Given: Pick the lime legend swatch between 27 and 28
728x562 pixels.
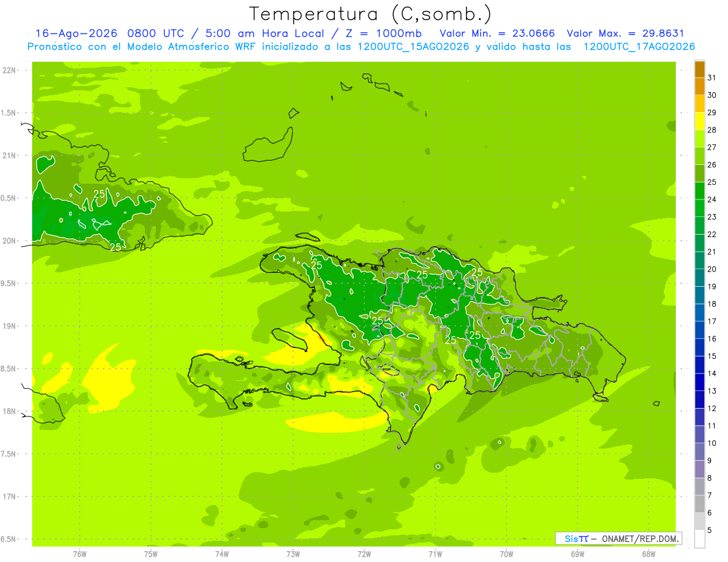Looking at the screenshot, I should 700,138.
